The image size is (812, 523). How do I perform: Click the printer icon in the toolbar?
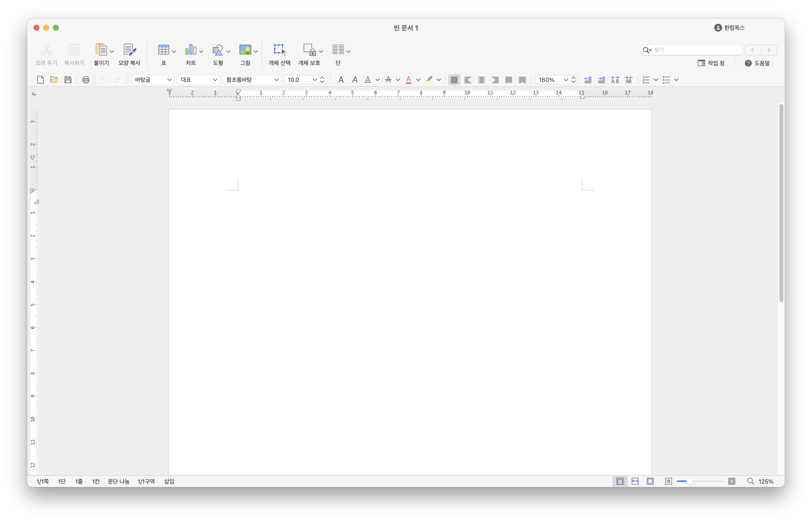tap(86, 80)
